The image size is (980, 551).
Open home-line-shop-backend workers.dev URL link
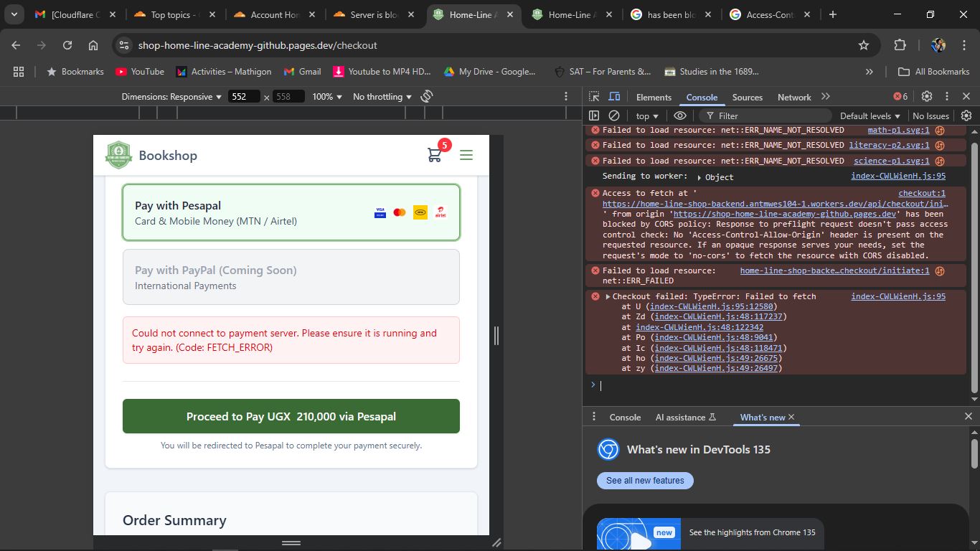(776, 204)
